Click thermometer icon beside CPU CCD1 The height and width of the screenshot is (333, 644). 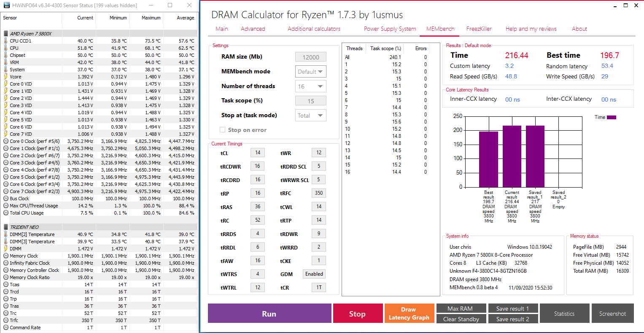[6, 41]
